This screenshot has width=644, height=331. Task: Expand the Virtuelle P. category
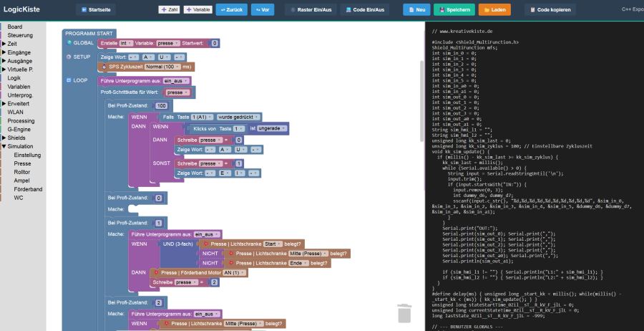click(20, 69)
